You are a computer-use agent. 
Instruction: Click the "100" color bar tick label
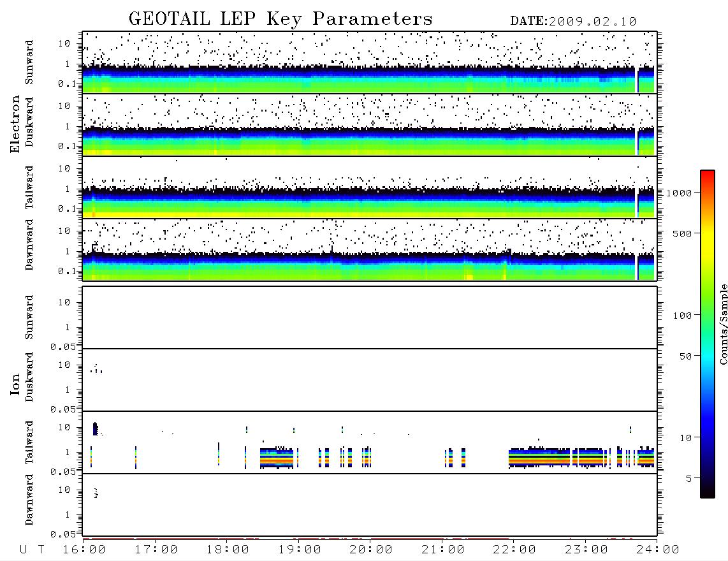[x=682, y=316]
